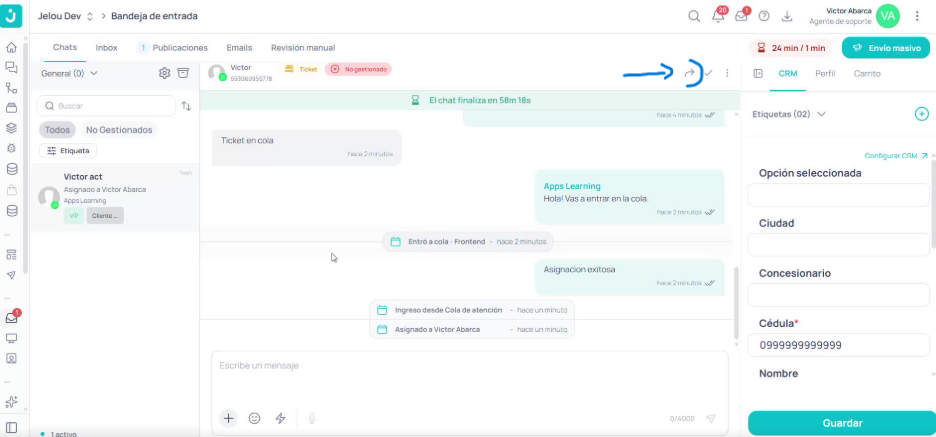Open the mail tray icon in top bar
The width and height of the screenshot is (936, 437).
[742, 16]
